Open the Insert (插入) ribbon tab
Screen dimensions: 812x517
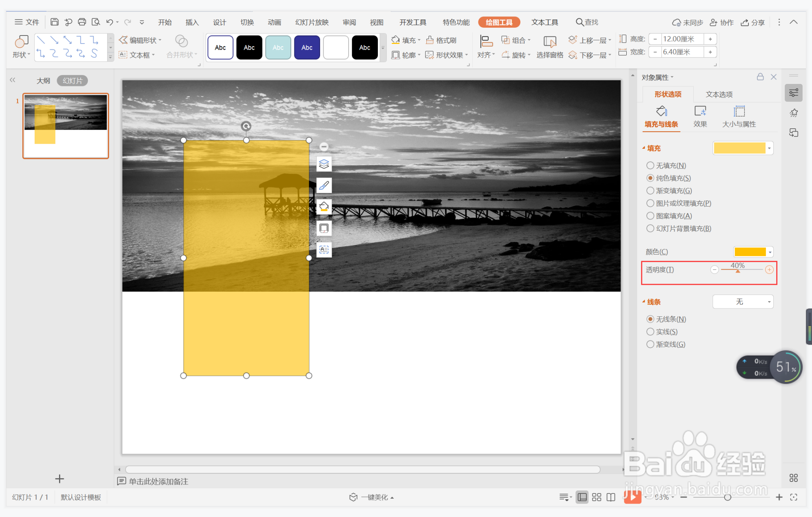tap(192, 22)
